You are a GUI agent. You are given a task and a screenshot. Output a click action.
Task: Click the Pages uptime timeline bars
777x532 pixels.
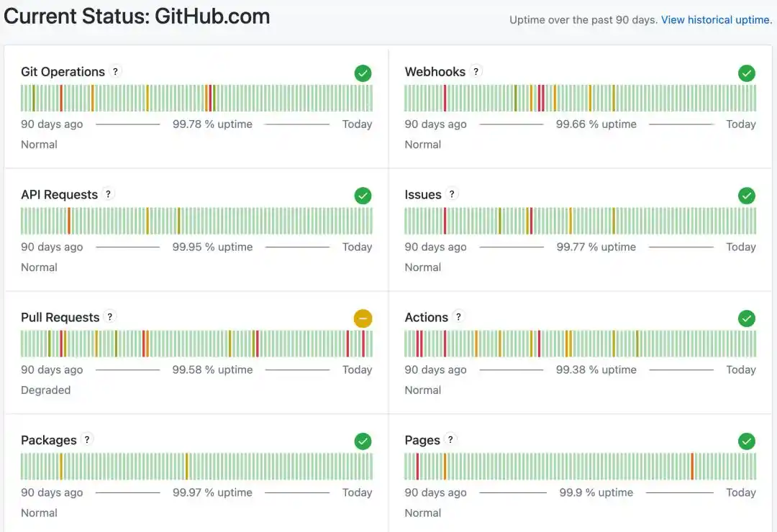[x=580, y=467]
